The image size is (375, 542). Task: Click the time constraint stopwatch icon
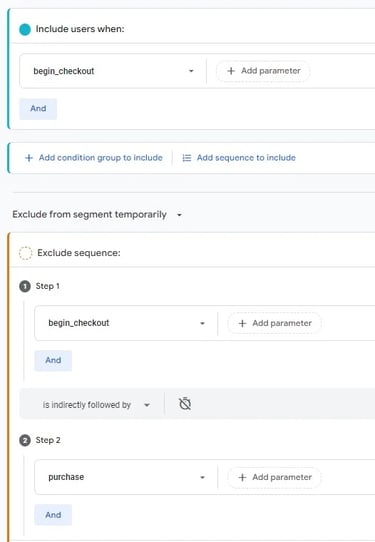pos(185,403)
